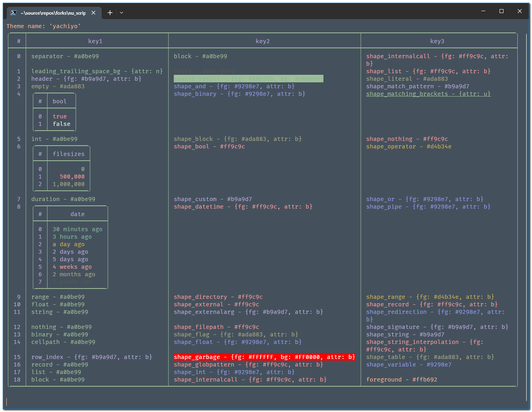Click 'list - #a0be99' text
Screen dimensions: 532x412
click(56, 372)
